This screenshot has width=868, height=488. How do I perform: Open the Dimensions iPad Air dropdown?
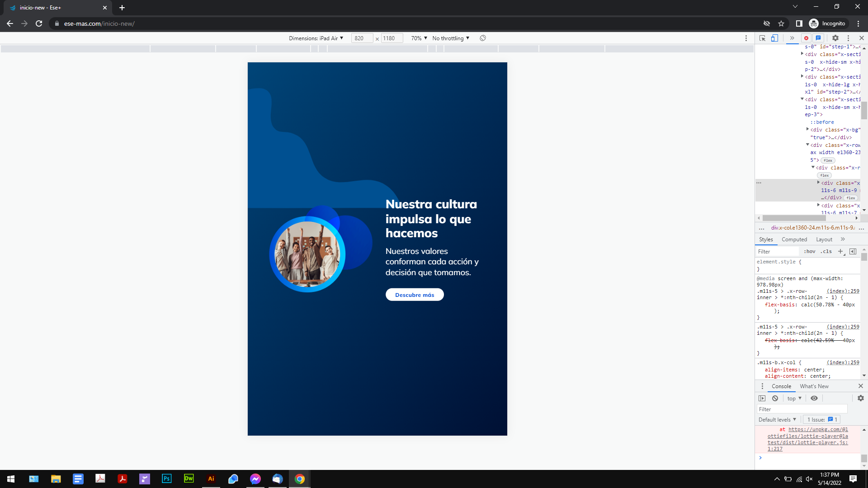click(316, 38)
